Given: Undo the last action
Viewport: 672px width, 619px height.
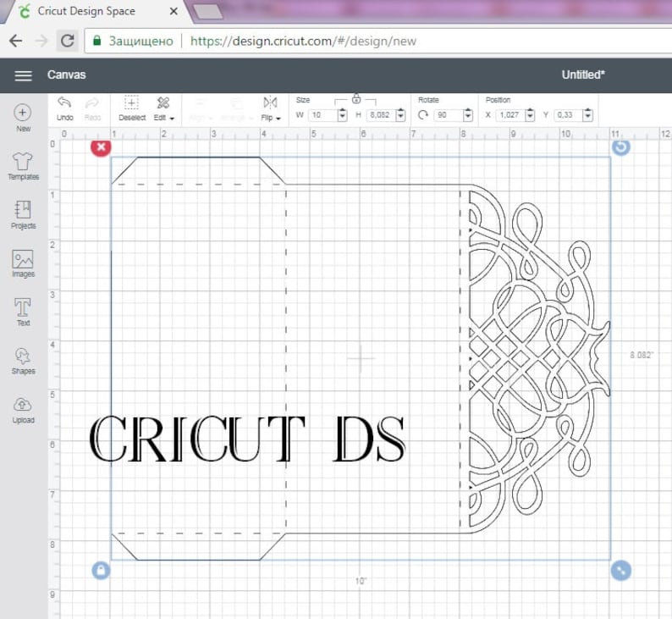Looking at the screenshot, I should click(64, 109).
